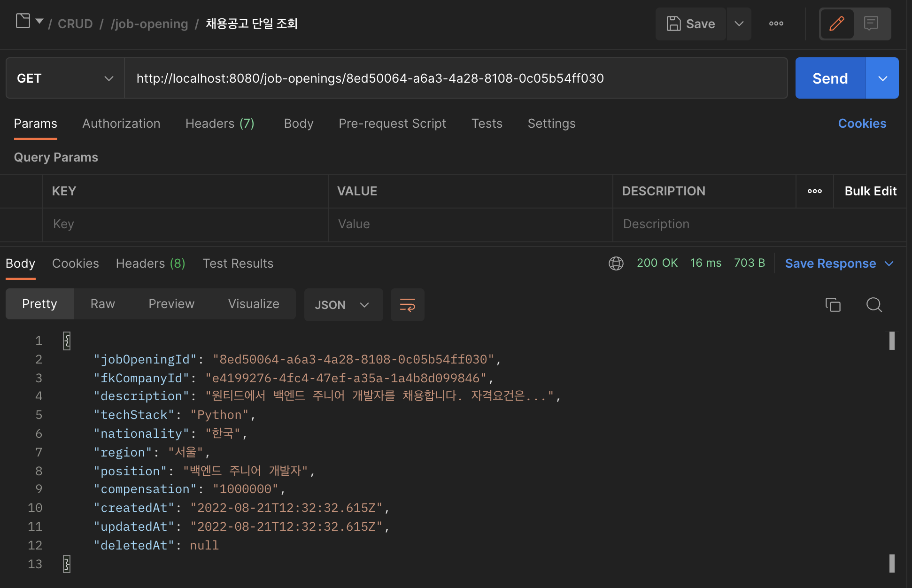Open the request Headers (7) tab

220,124
